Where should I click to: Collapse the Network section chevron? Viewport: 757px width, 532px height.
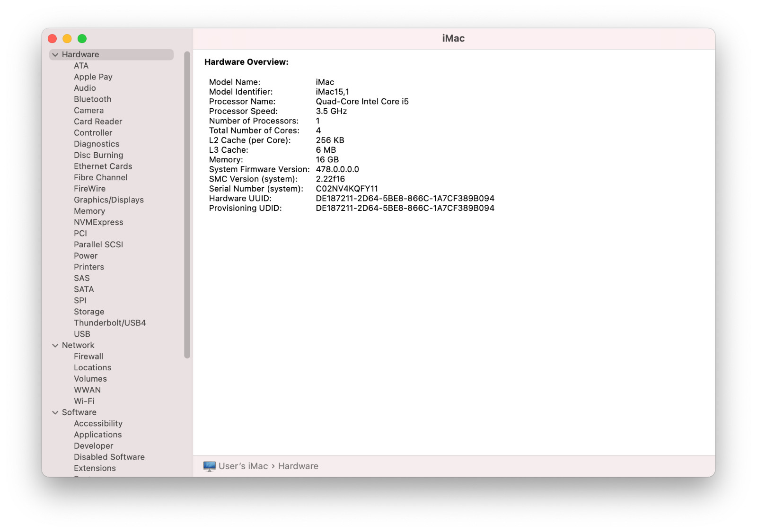tap(55, 346)
